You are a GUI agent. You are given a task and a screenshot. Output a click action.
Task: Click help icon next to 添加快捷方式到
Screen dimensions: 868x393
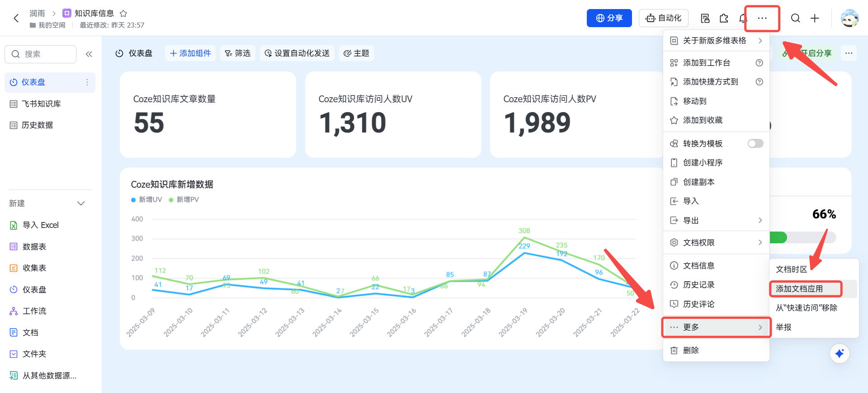point(759,82)
